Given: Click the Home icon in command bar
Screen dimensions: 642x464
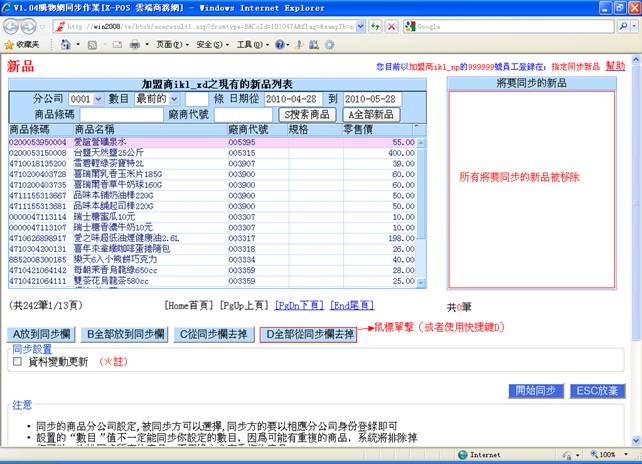Looking at the screenshot, I should (66, 45).
